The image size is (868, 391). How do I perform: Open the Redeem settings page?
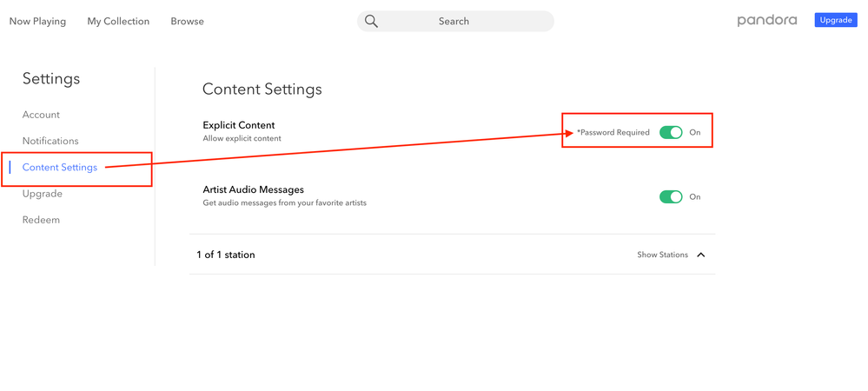coord(41,220)
